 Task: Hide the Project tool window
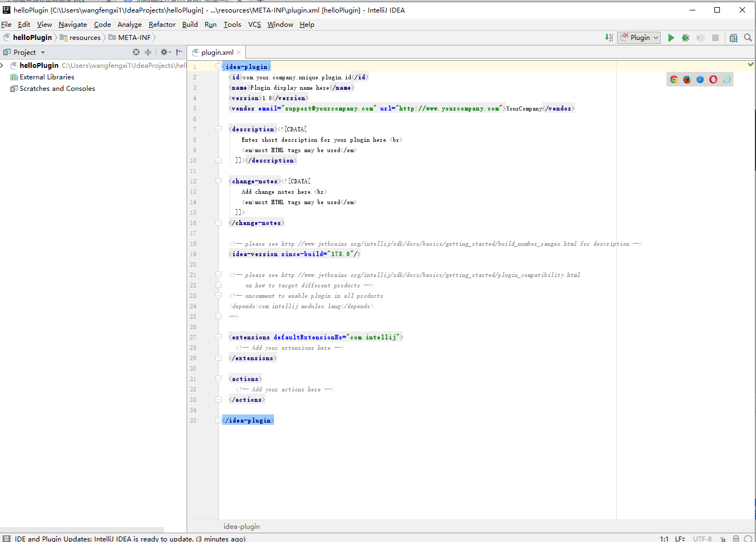pos(179,52)
